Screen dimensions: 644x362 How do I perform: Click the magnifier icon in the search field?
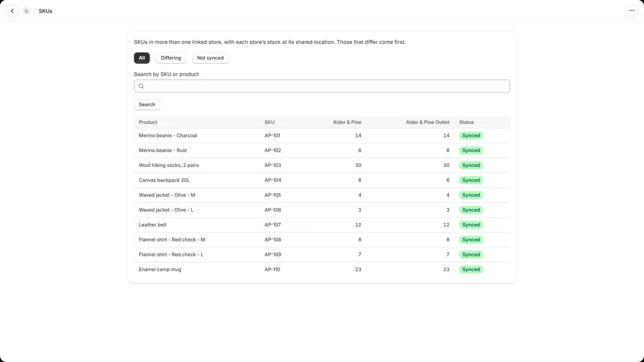(x=141, y=86)
